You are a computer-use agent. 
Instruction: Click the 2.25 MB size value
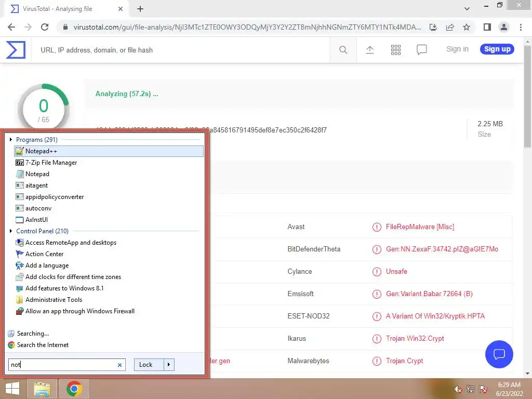(x=490, y=124)
